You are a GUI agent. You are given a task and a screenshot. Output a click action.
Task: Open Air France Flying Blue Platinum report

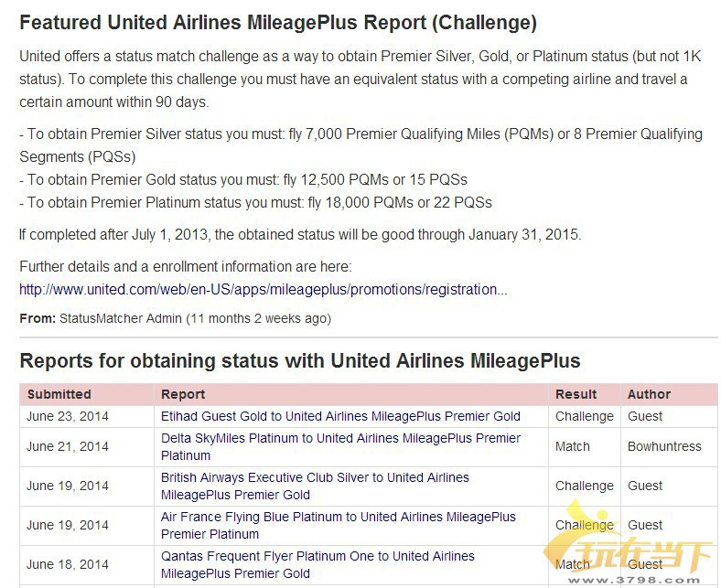339,526
